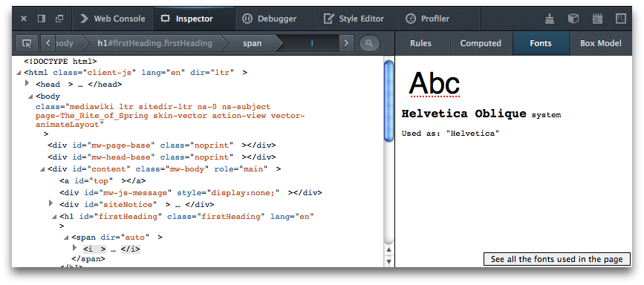Click the markup scrollbar down arrow

[388, 261]
